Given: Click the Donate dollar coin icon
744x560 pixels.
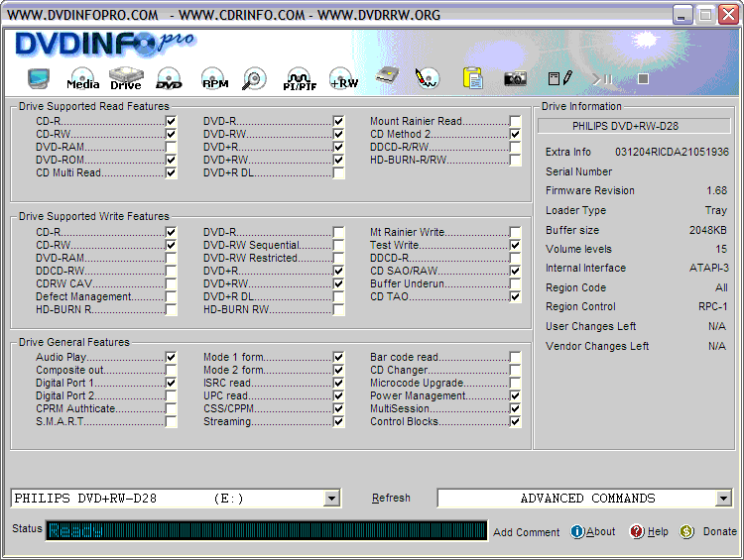Looking at the screenshot, I should [x=686, y=531].
